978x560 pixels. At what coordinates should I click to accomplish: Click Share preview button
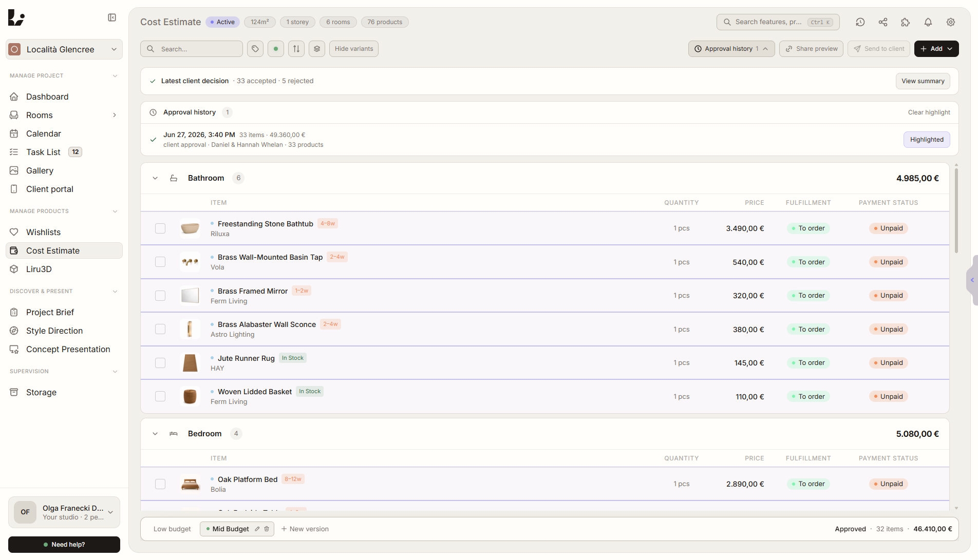[811, 49]
